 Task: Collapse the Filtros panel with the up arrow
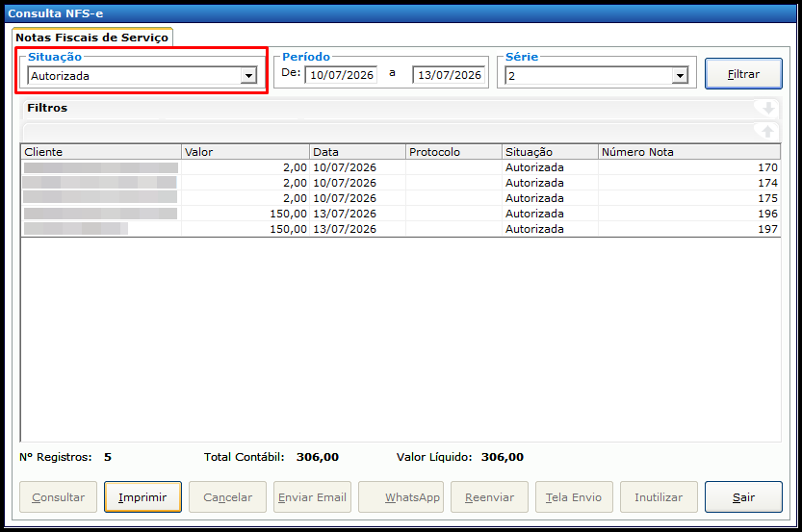pos(767,132)
